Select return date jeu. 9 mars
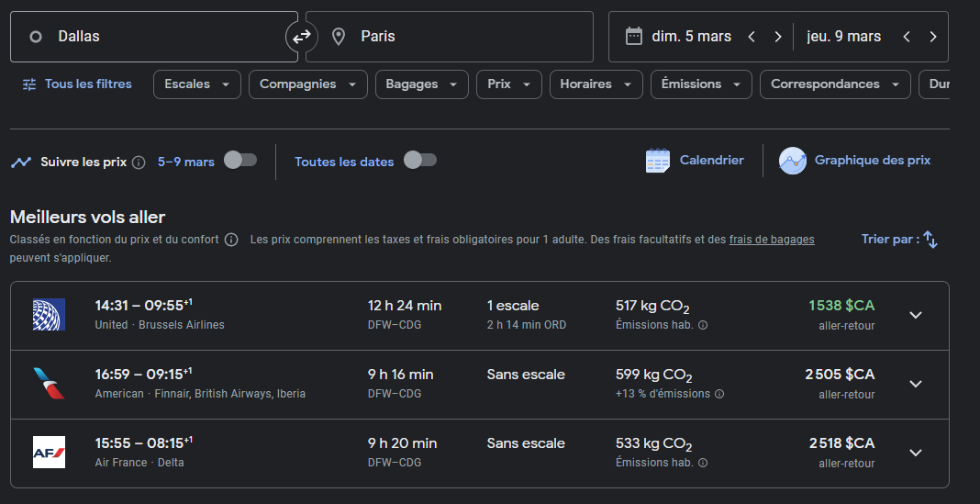 tap(844, 37)
